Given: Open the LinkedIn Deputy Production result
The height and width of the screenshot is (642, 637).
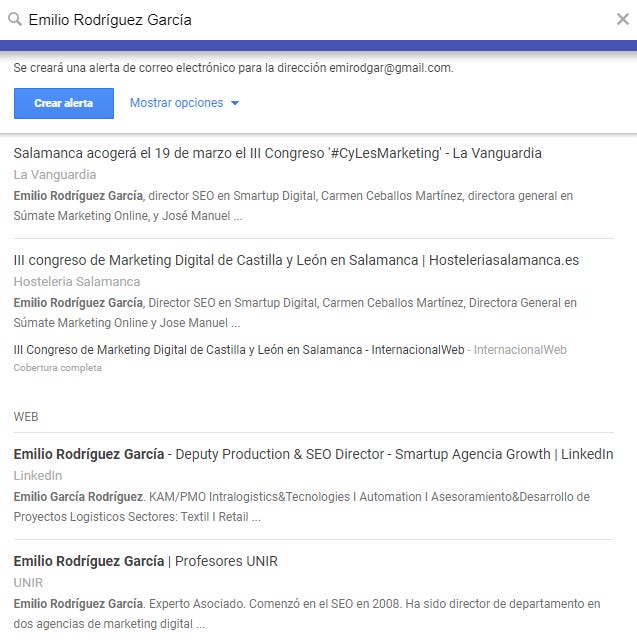Looking at the screenshot, I should (313, 454).
